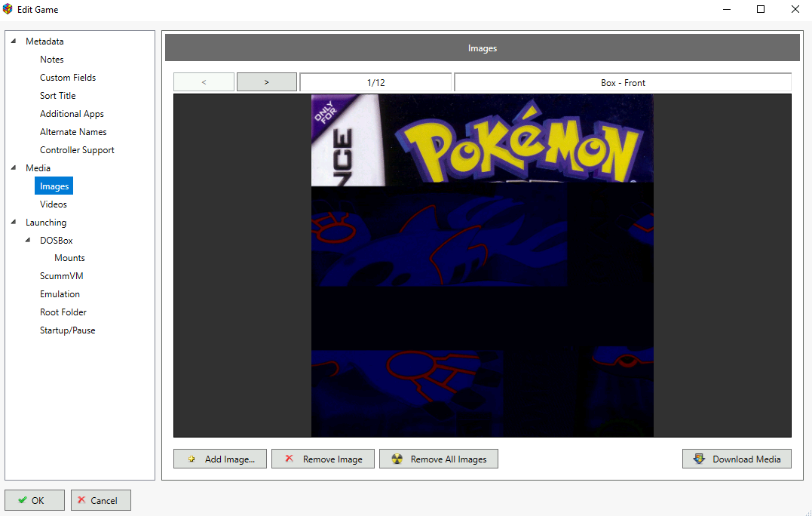Open the Notes page
Screen dimensions: 812x516
click(52, 60)
